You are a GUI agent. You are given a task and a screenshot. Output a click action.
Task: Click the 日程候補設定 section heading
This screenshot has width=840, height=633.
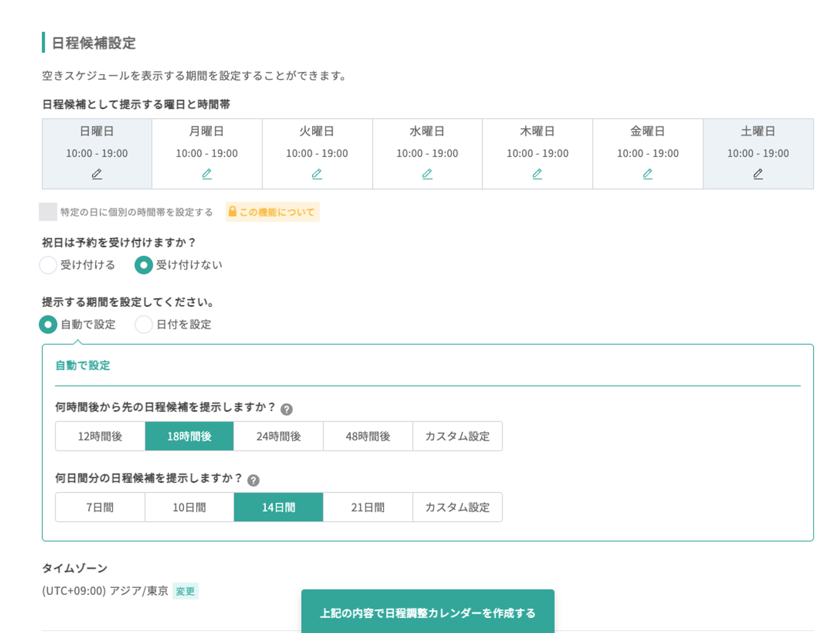(x=94, y=43)
